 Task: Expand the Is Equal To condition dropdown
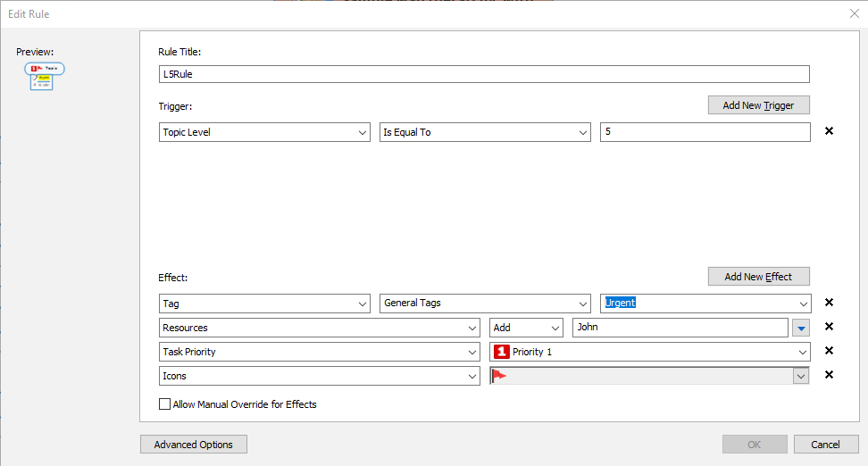(x=485, y=132)
